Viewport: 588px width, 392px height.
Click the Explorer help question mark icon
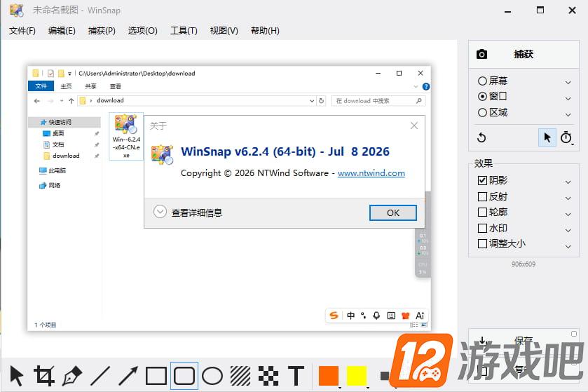tap(426, 87)
